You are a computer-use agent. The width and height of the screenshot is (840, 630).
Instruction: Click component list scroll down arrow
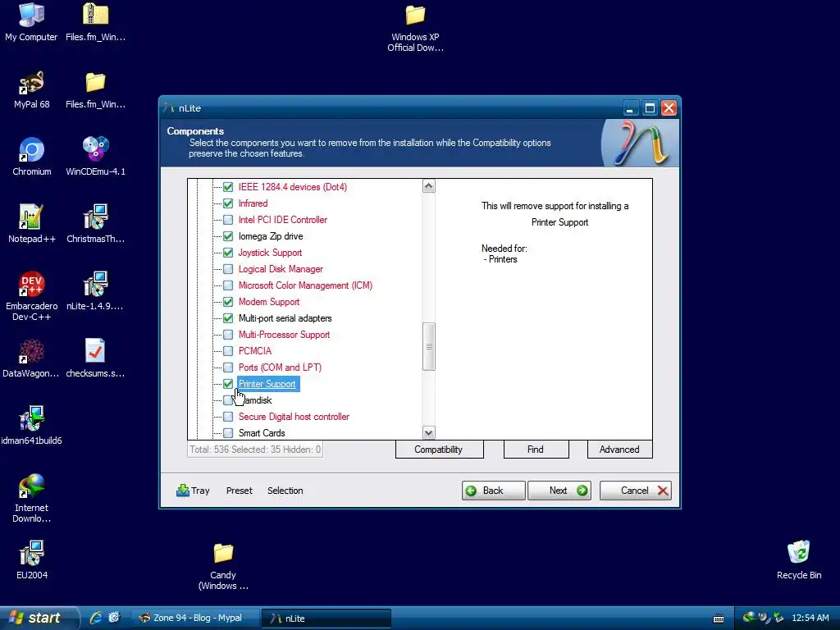[428, 432]
